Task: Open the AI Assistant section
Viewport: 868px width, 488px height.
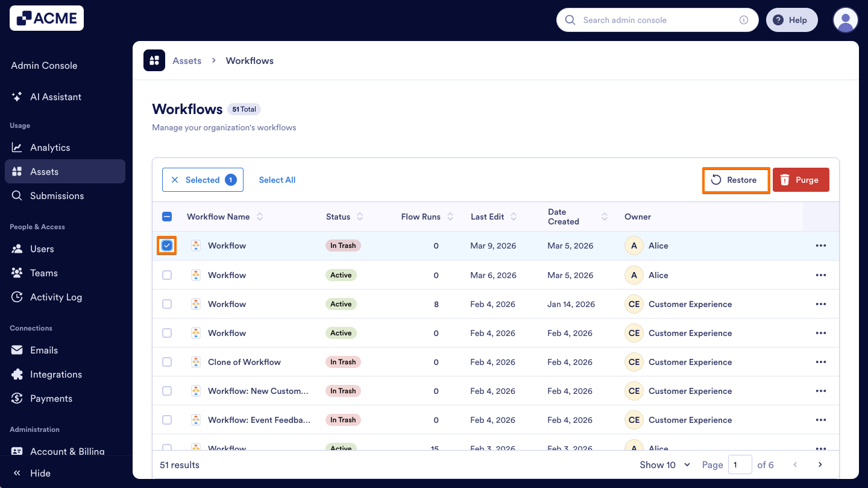Action: point(57,97)
